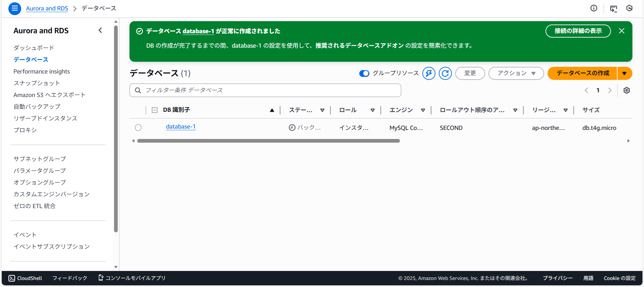Expand the データベースの作成 split arrow
644x287 pixels.
625,73
